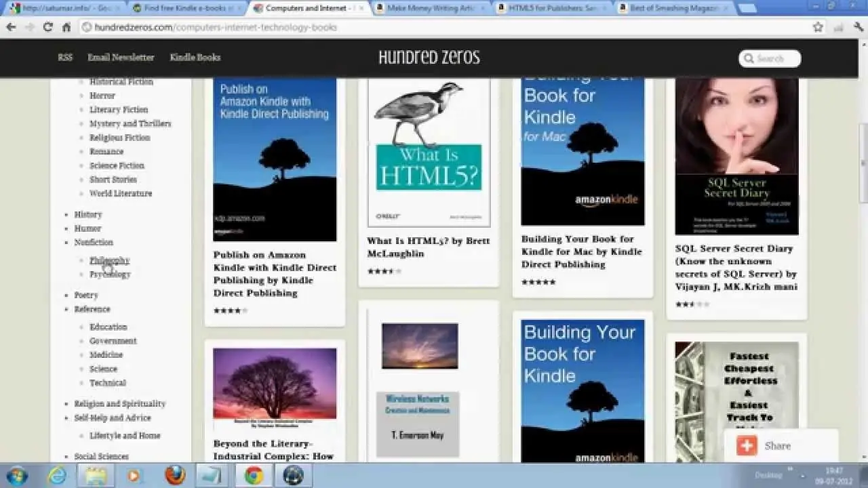The image size is (868, 488).
Task: Open the Short Stories category
Action: tap(113, 180)
